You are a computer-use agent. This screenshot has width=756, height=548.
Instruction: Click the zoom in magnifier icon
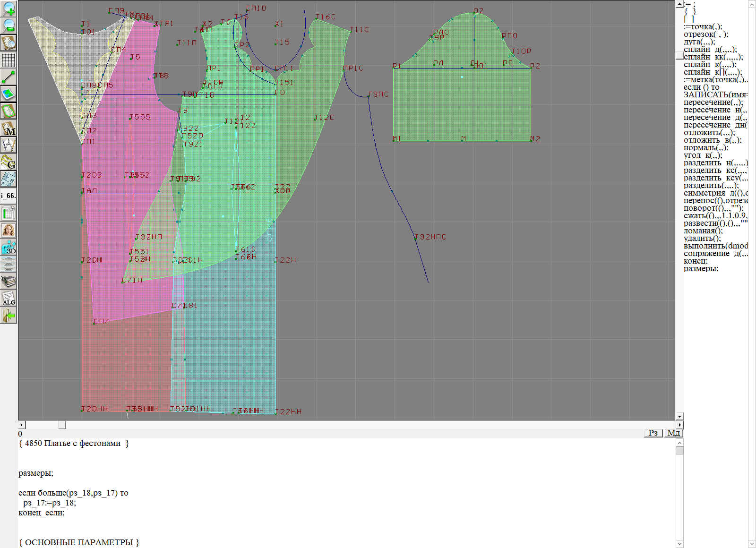point(9,9)
